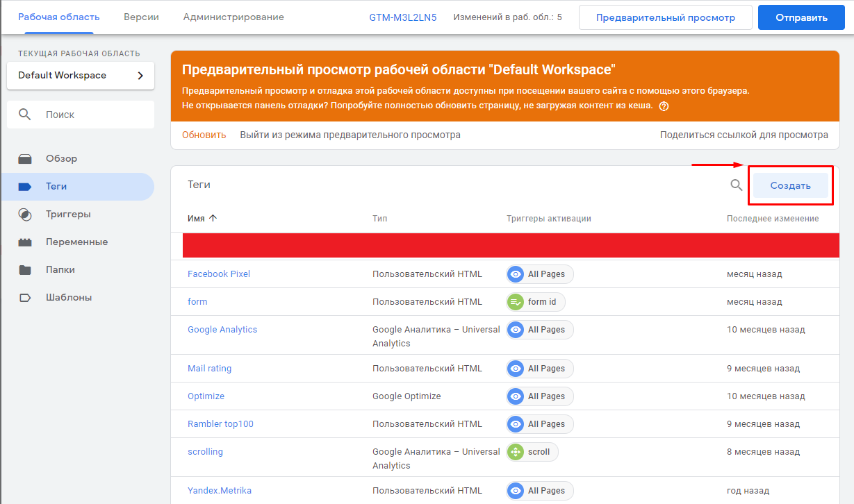The height and width of the screenshot is (504, 854).
Task: Click the Folders (Папки) sidebar icon
Action: [25, 270]
